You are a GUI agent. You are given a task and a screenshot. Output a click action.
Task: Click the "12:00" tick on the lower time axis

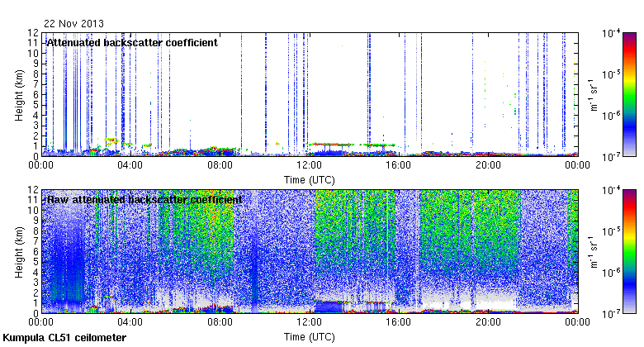(310, 322)
